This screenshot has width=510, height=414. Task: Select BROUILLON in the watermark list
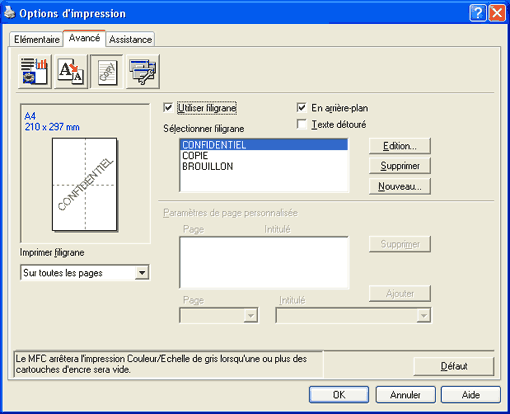(x=207, y=166)
